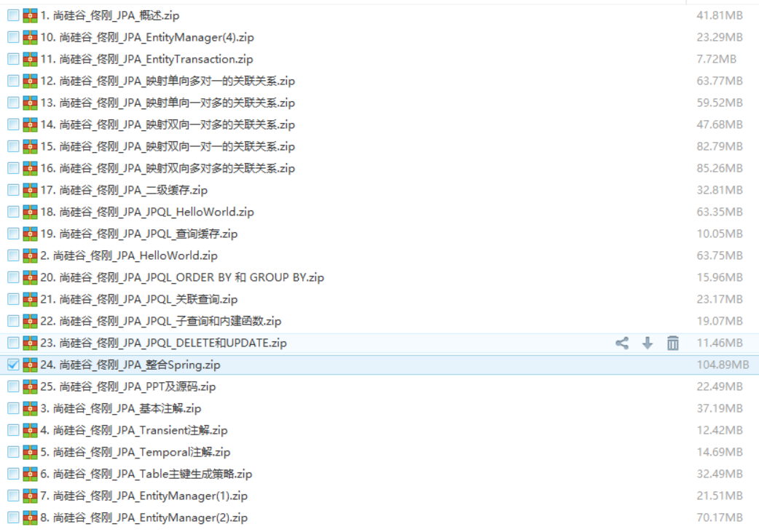Click the share icon on row 23

coord(622,344)
